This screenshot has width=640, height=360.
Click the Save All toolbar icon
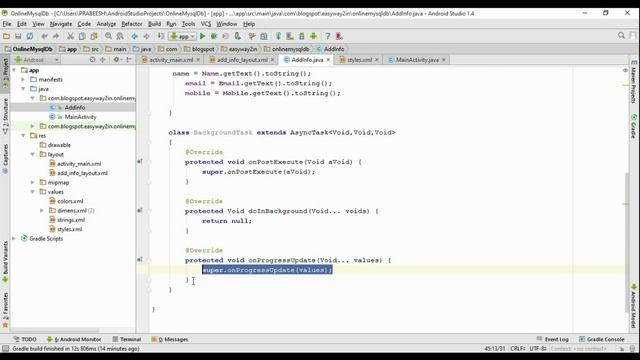click(x=18, y=36)
